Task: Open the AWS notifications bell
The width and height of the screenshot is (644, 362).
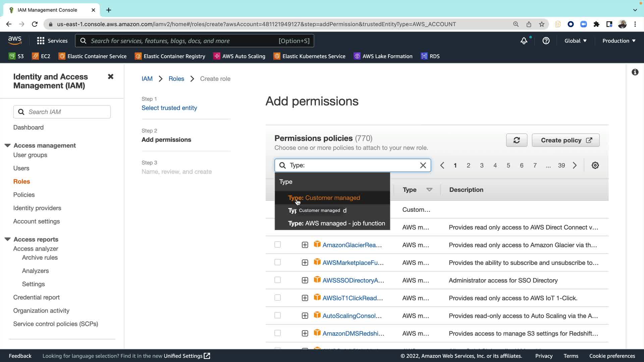Action: point(524,41)
